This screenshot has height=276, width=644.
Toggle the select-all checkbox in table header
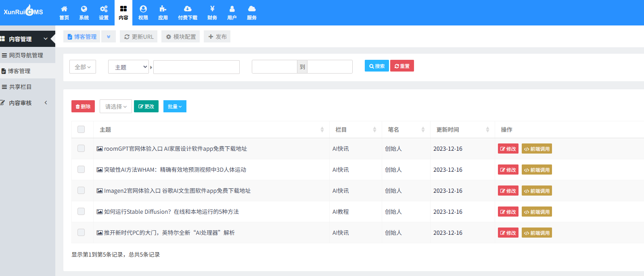[x=81, y=129]
